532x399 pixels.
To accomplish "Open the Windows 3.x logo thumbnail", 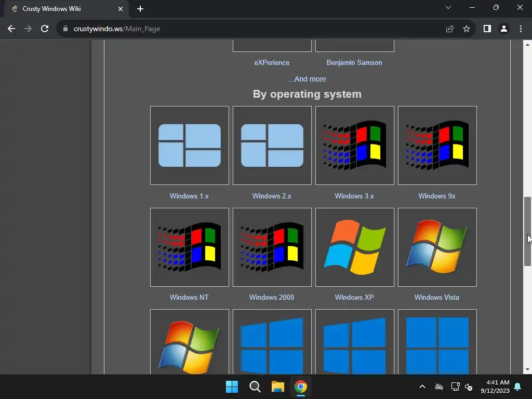I will [x=354, y=145].
